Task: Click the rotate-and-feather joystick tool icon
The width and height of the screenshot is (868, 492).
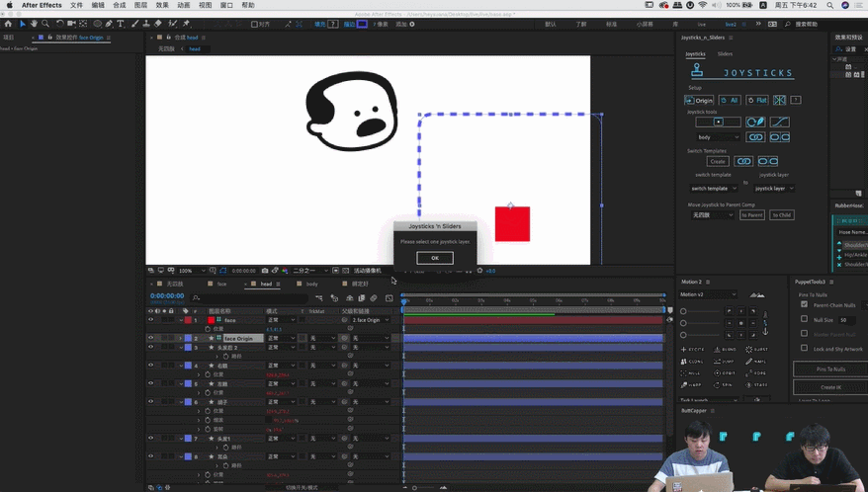Action: coord(755,122)
